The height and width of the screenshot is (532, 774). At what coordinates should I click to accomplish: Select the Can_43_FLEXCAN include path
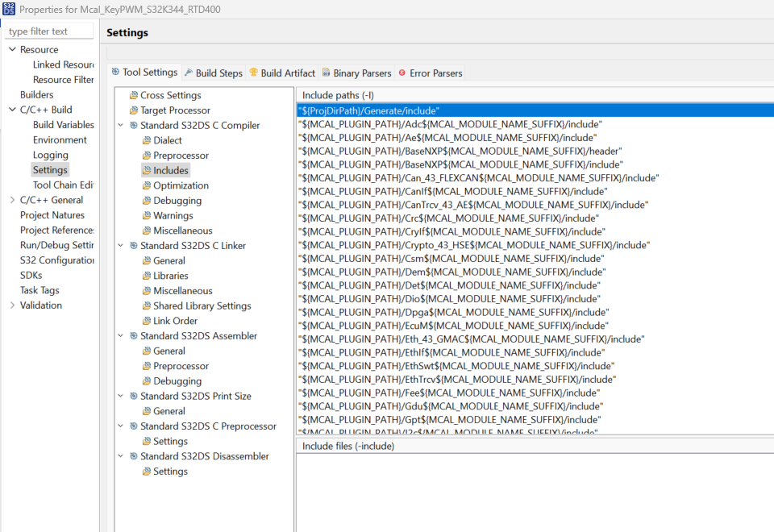pos(535,177)
